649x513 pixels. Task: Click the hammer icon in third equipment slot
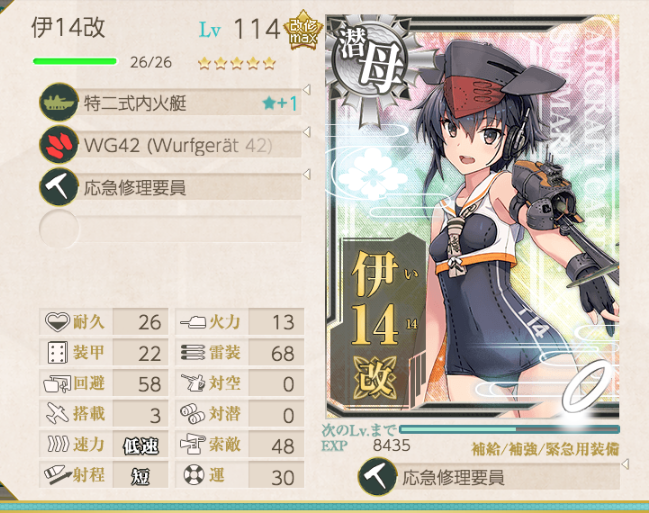[59, 187]
